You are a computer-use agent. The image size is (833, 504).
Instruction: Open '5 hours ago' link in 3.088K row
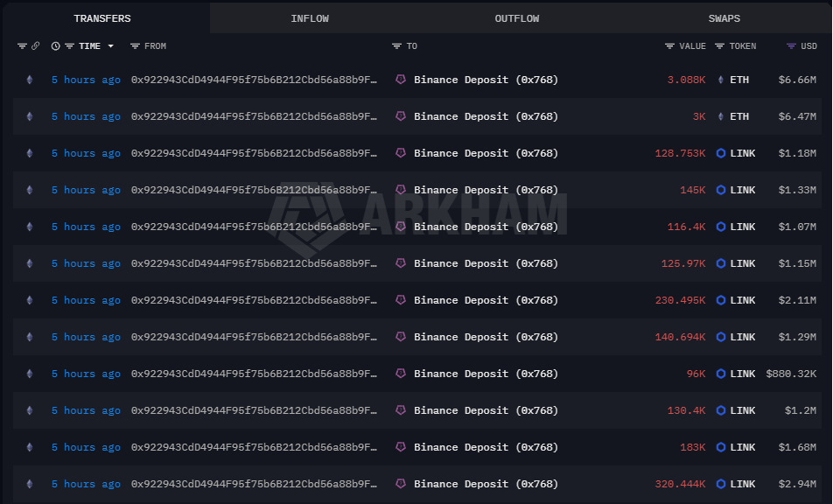86,80
